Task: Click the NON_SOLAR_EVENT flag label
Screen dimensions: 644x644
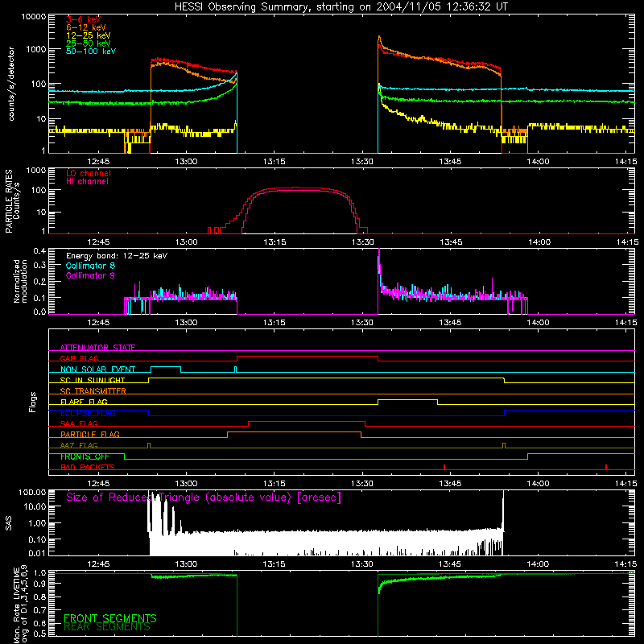Action: click(97, 369)
